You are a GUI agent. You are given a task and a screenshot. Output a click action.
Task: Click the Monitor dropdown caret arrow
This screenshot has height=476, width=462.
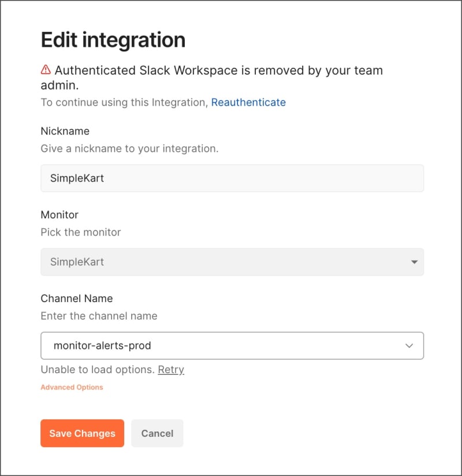(414, 262)
